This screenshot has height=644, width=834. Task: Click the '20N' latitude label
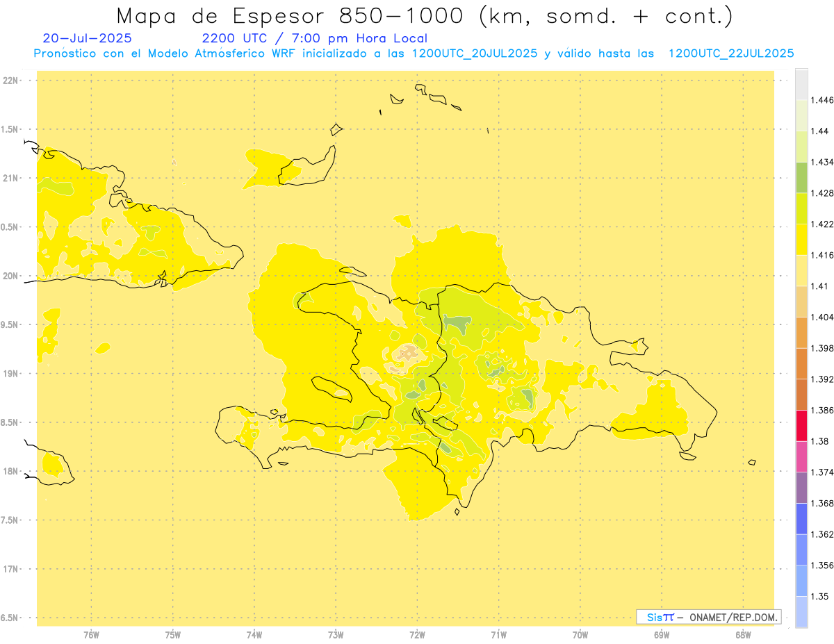[x=10, y=276]
